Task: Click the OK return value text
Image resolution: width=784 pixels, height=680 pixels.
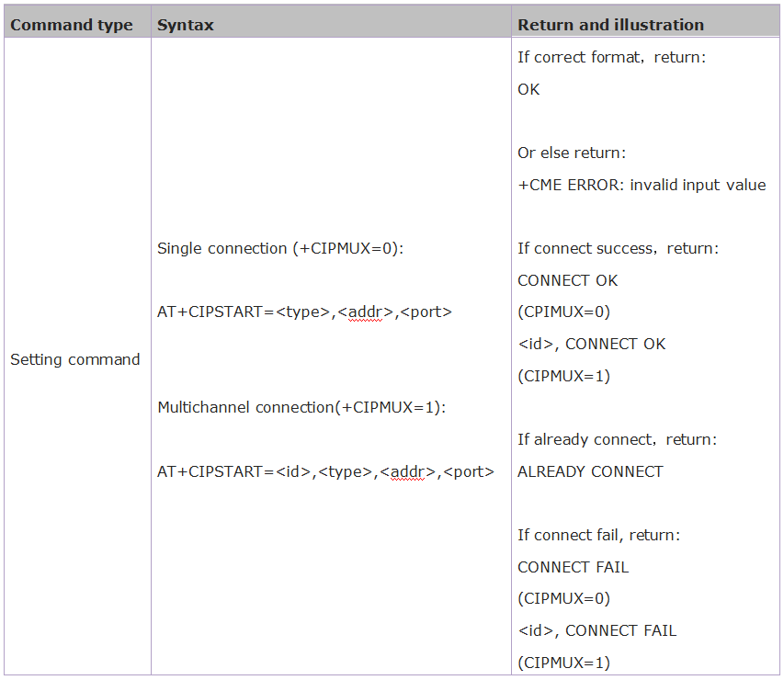Action: [528, 89]
